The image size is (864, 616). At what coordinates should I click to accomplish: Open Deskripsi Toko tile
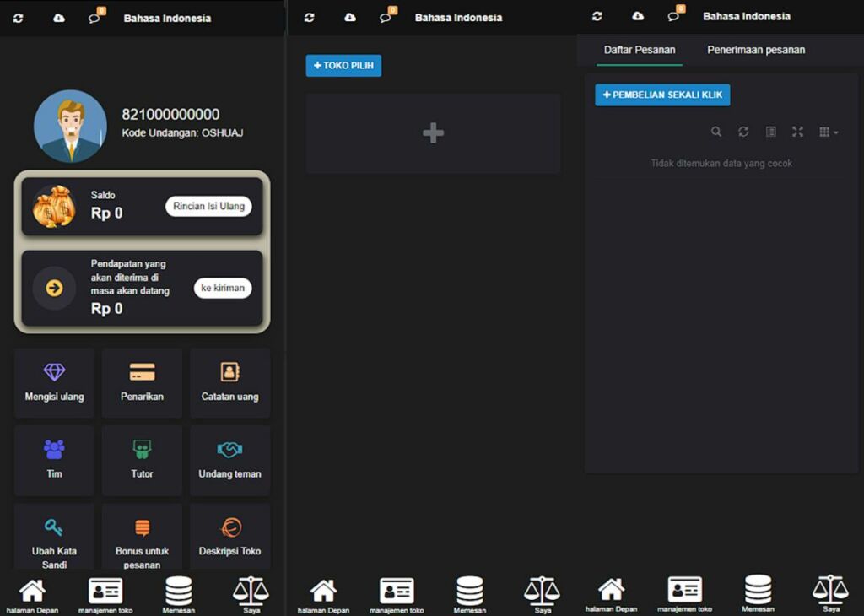pos(229,537)
